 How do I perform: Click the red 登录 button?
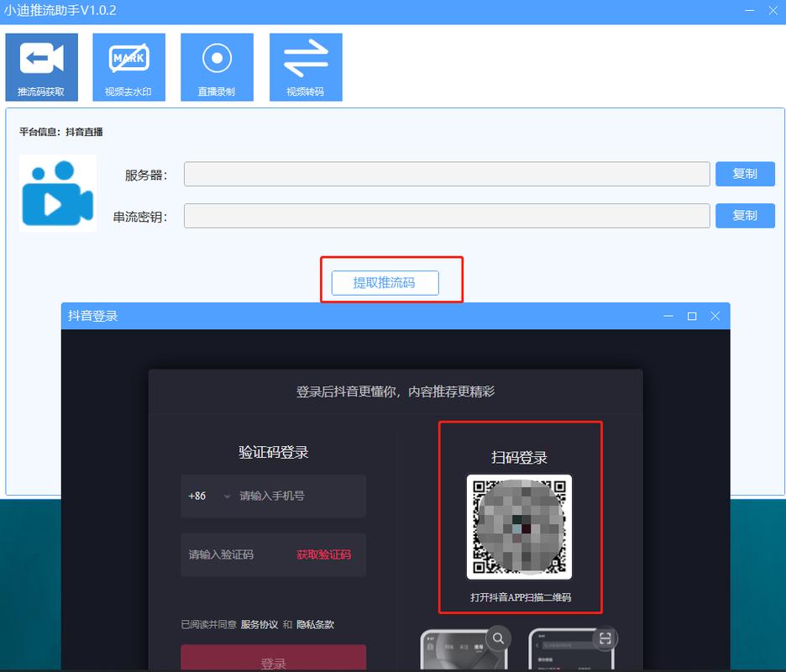[x=273, y=658]
